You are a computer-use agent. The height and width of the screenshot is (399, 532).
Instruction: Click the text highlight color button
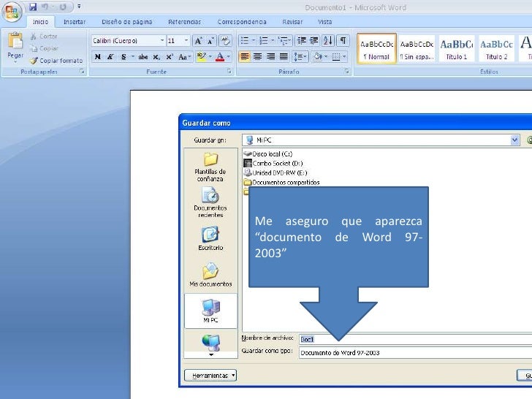pos(201,57)
